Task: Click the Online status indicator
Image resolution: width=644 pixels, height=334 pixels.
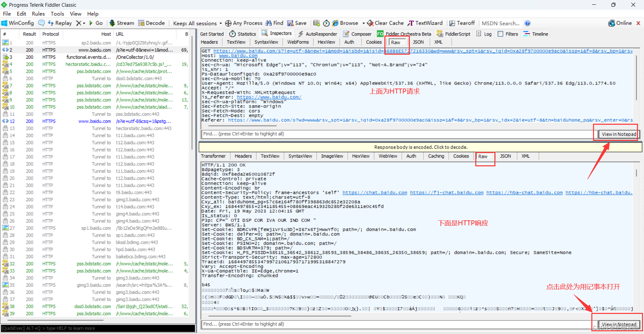Action: [x=620, y=23]
